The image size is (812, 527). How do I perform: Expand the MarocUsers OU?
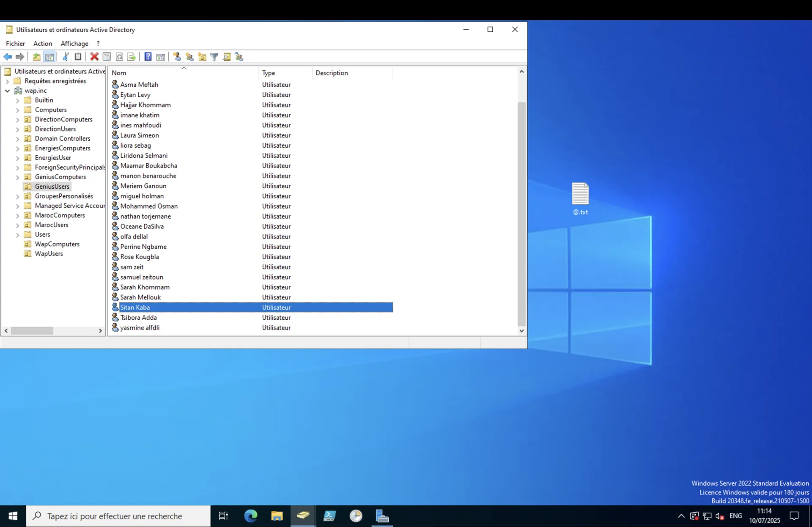point(17,225)
